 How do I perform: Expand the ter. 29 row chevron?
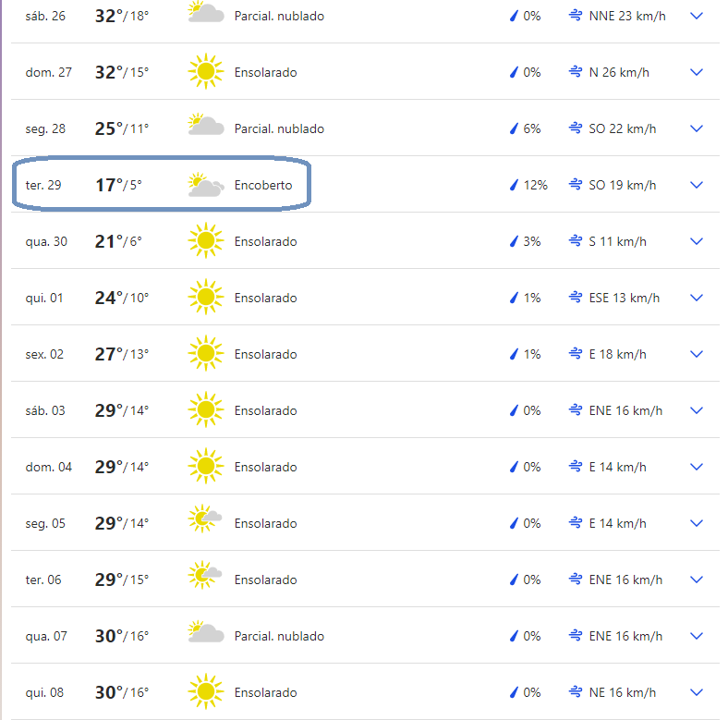click(697, 185)
